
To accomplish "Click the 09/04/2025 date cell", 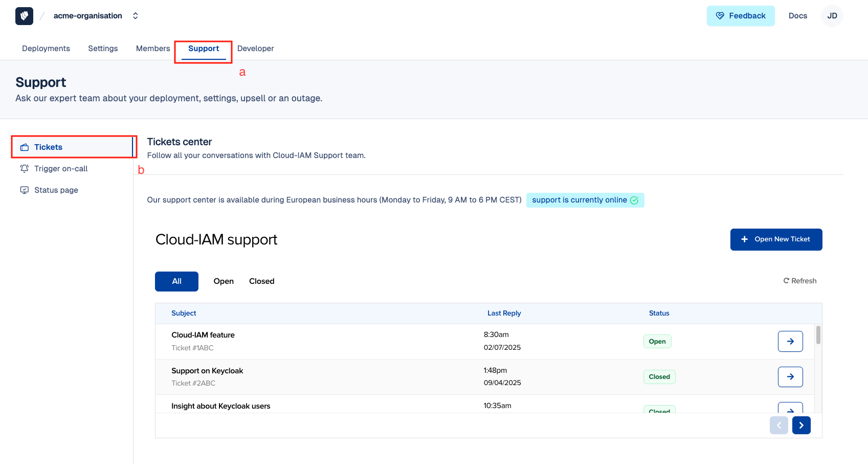I will (x=502, y=383).
